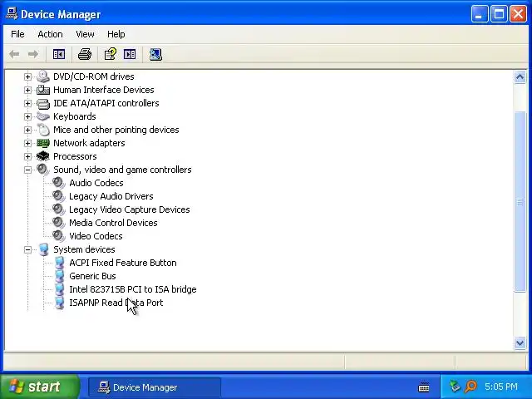The width and height of the screenshot is (532, 399).
Task: Select Legacy Audio Drivers item
Action: pyautogui.click(x=111, y=196)
